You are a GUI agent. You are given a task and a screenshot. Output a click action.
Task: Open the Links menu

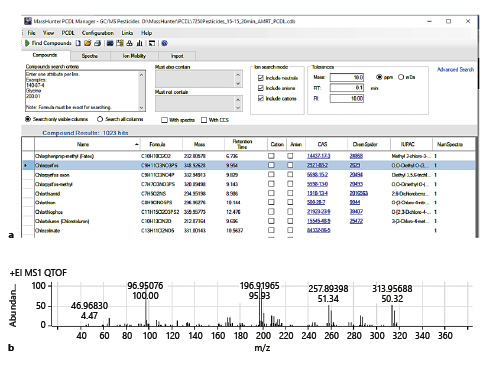click(127, 33)
